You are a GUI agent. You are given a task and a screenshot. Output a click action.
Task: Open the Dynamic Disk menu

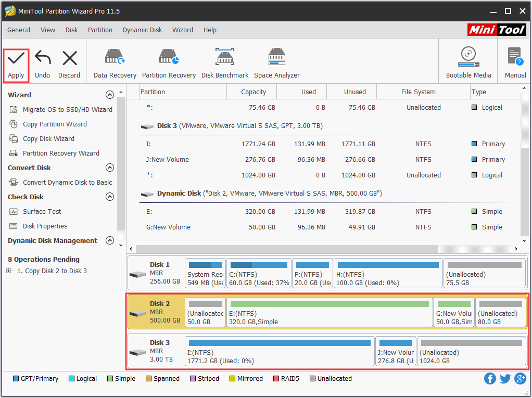143,30
